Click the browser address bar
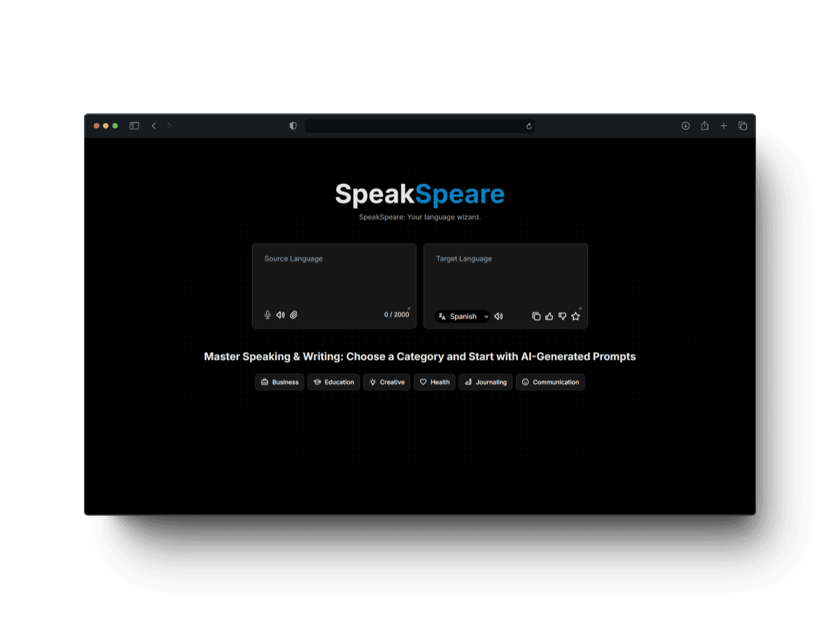This screenshot has width=840, height=630. coord(420,126)
